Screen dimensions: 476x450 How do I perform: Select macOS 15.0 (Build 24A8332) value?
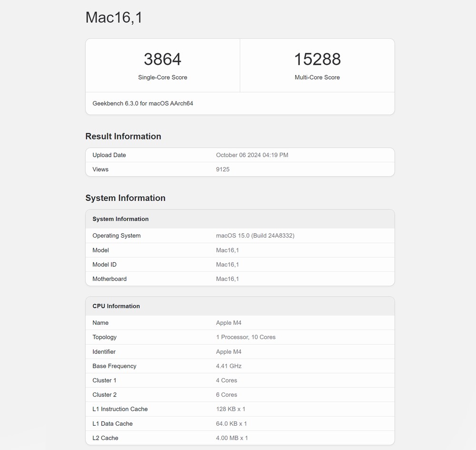[x=255, y=236]
